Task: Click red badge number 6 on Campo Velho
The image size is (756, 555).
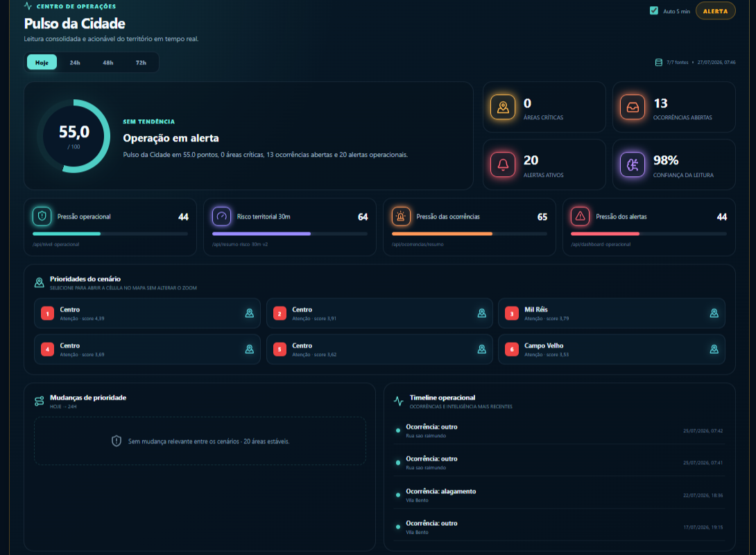Action: click(x=512, y=349)
